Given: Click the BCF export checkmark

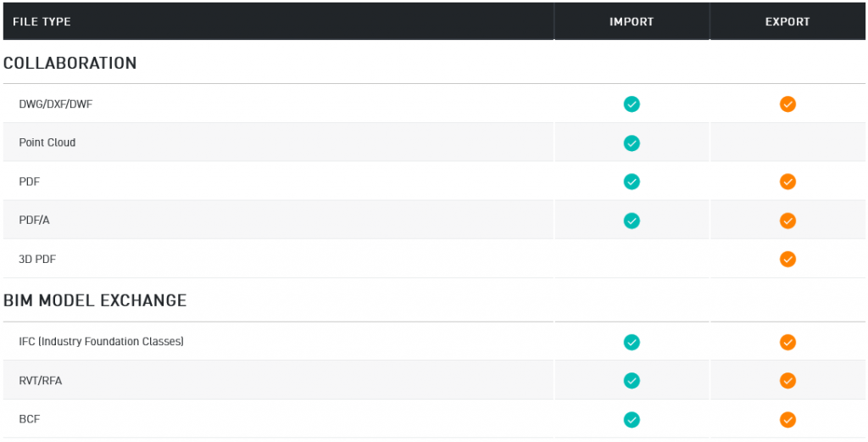Looking at the screenshot, I should point(787,420).
